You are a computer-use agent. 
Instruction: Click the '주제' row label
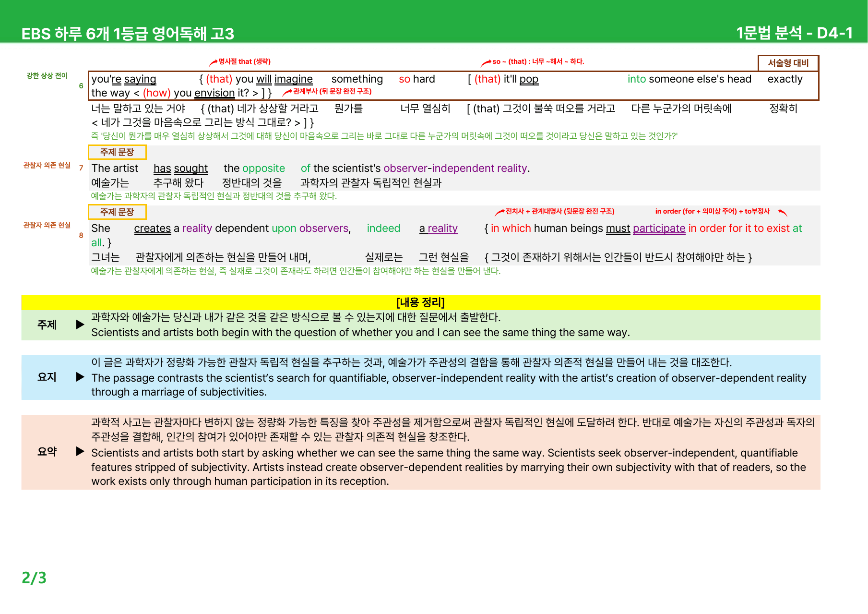tap(47, 325)
